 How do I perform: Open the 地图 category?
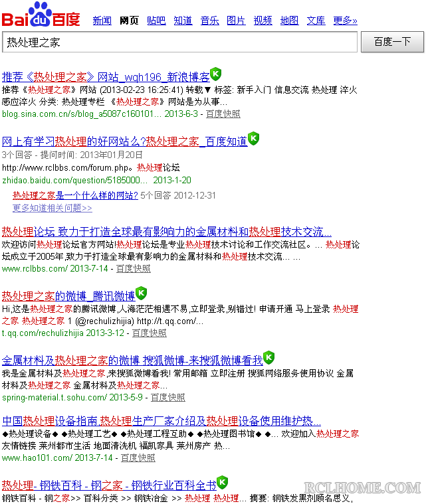pyautogui.click(x=290, y=21)
